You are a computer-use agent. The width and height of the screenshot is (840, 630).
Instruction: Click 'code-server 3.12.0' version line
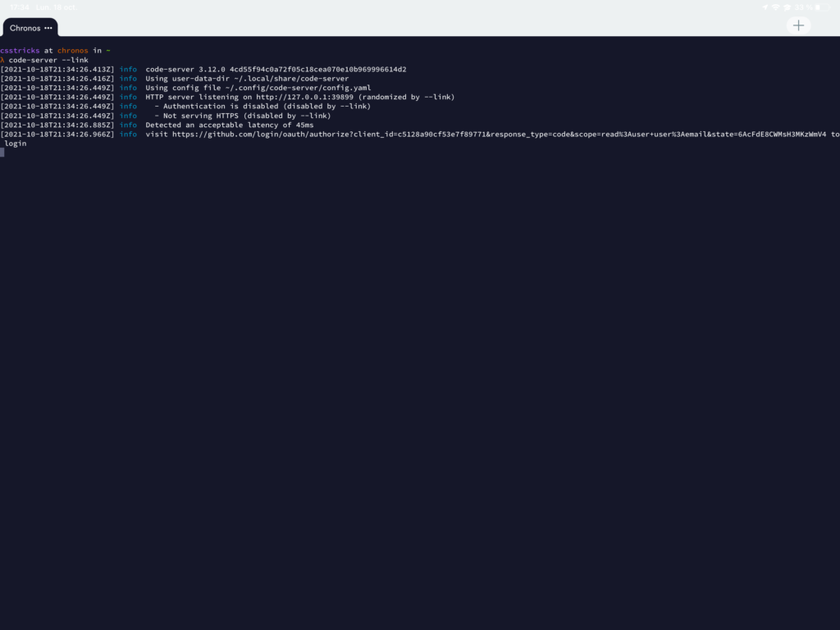tap(276, 69)
